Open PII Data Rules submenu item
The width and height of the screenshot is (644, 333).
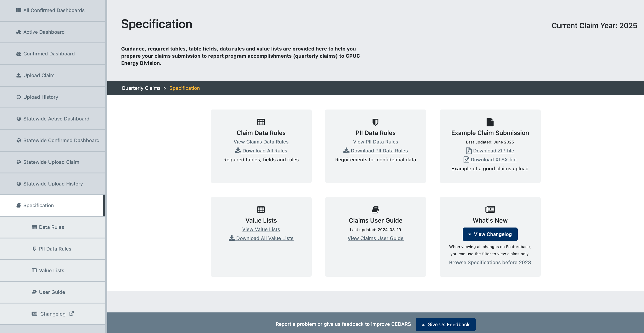tap(53, 249)
